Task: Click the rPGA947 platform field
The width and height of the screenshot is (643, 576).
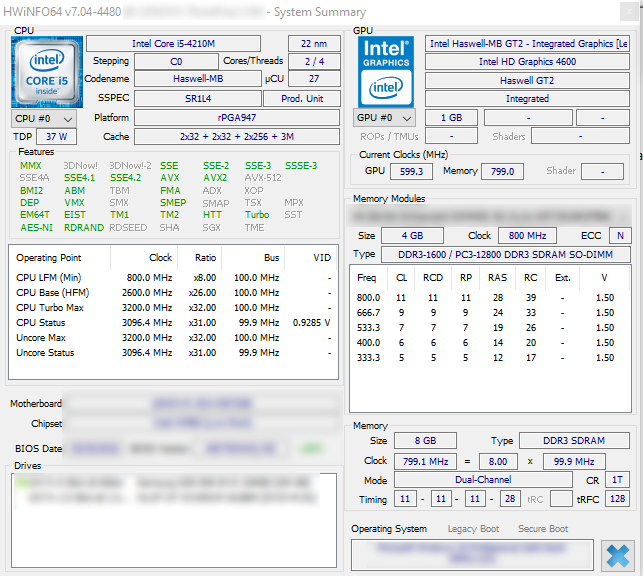Action: tap(237, 118)
